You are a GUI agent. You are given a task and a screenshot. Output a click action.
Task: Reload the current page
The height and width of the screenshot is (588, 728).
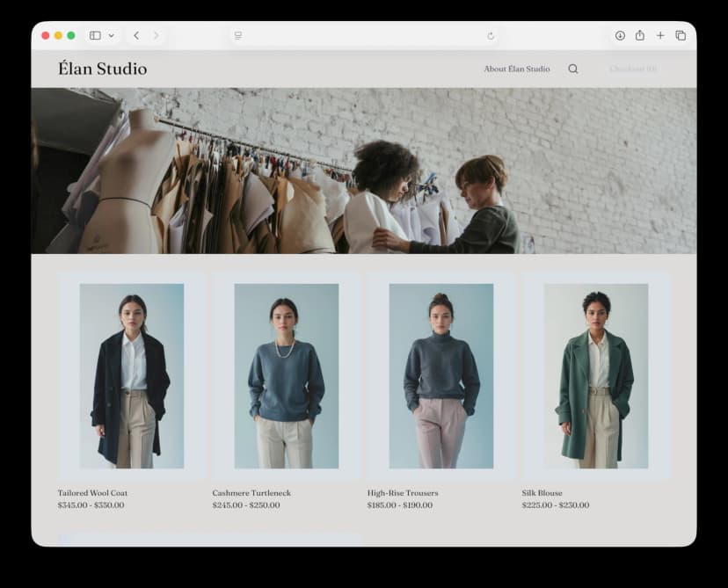pyautogui.click(x=491, y=36)
